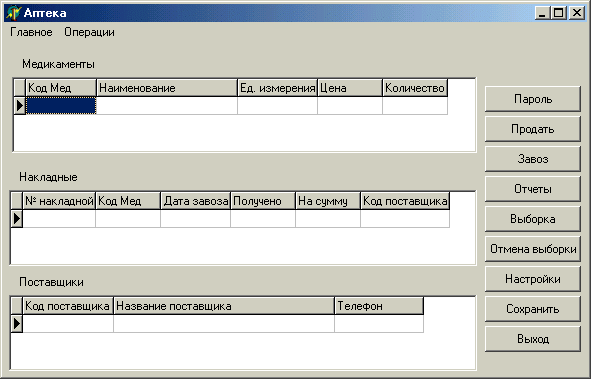The image size is (592, 380).
Task: Click the Продать button
Action: (x=533, y=129)
